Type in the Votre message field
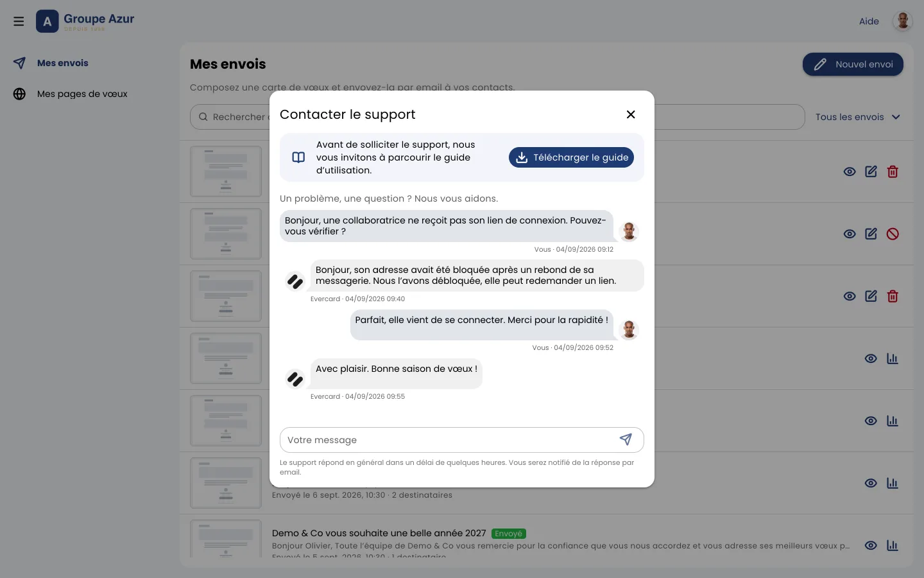Image resolution: width=924 pixels, height=578 pixels. pos(449,440)
